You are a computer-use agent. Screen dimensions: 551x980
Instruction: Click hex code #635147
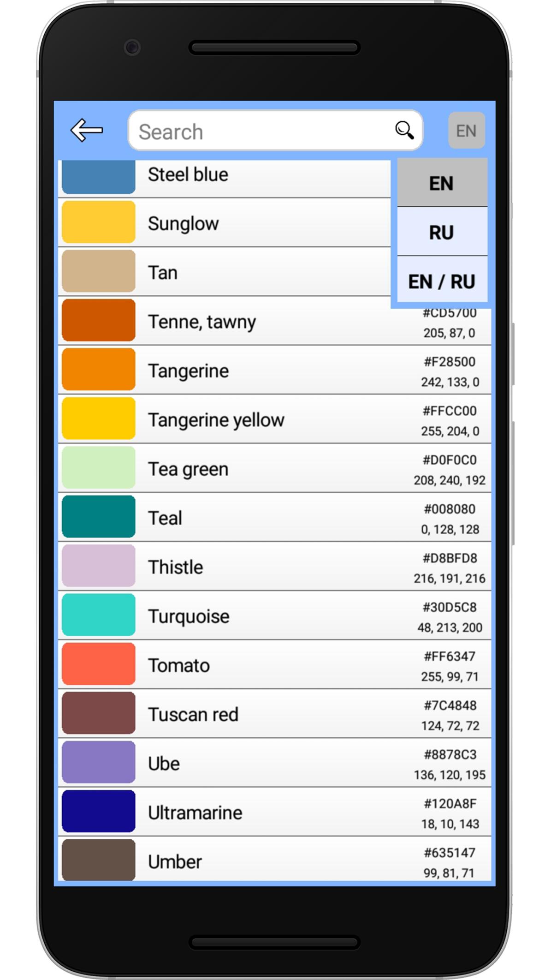pyautogui.click(x=450, y=853)
